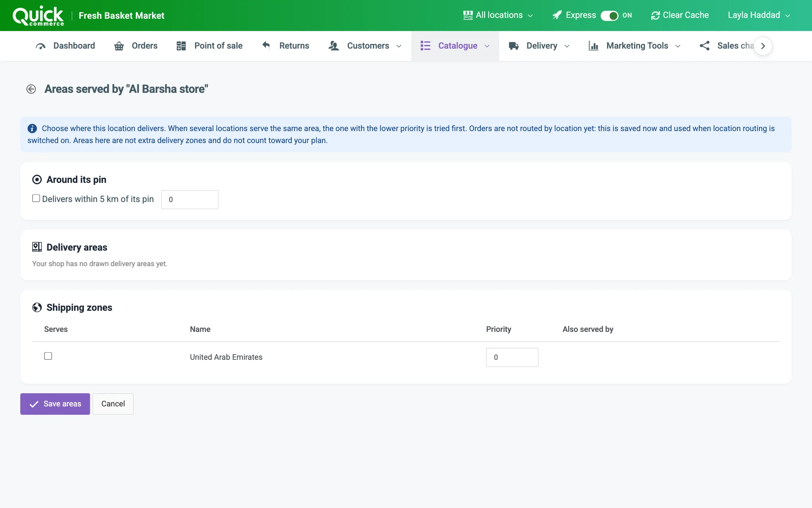Image resolution: width=812 pixels, height=508 pixels.
Task: Click the Orders basket icon
Action: click(119, 46)
